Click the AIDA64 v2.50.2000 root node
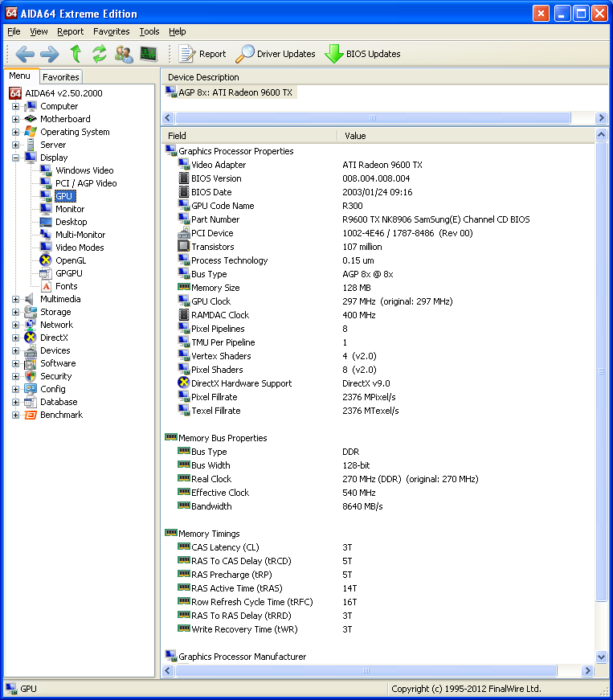Screen dimensions: 613x700 [63, 93]
